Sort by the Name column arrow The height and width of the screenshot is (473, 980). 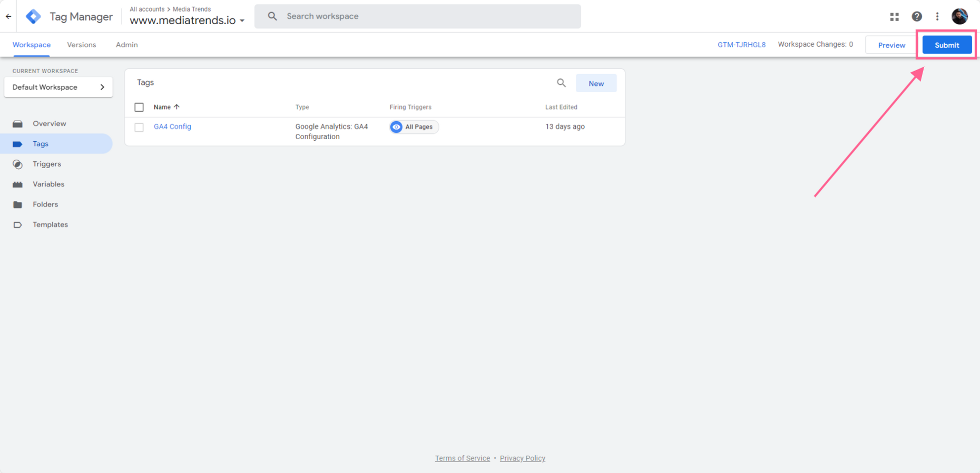[177, 107]
